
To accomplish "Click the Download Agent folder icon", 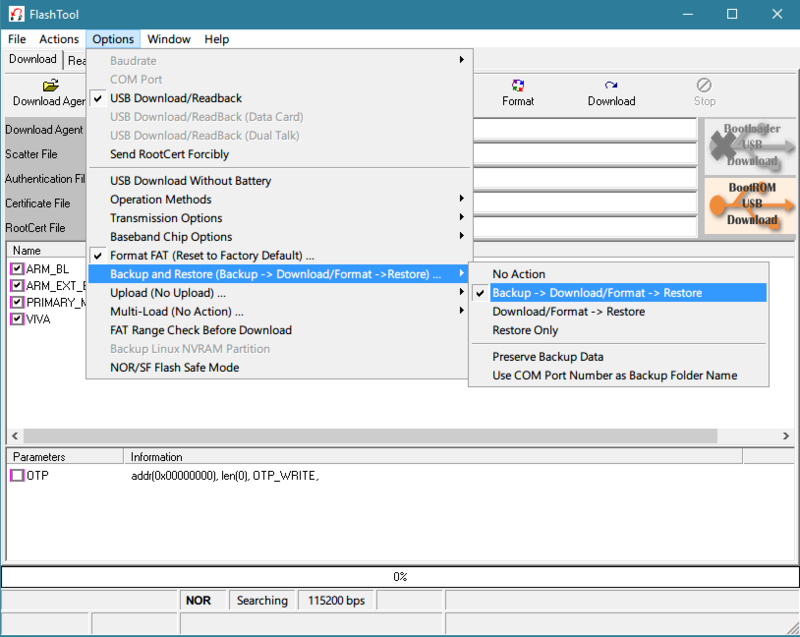I will pyautogui.click(x=51, y=85).
